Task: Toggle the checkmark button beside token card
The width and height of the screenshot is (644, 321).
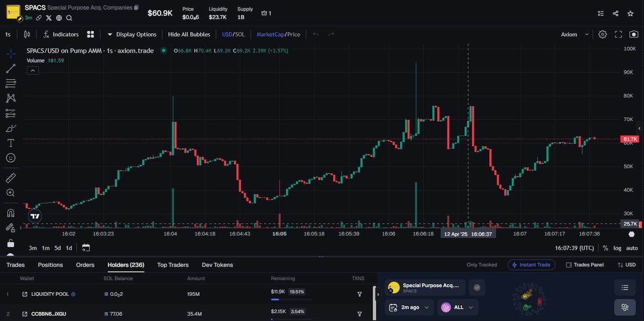Action: [x=477, y=288]
